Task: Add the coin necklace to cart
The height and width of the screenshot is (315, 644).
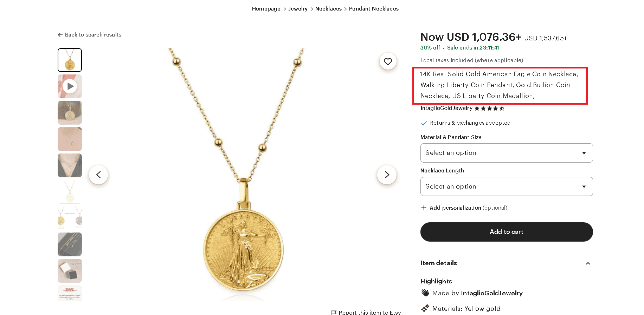Action: [x=506, y=232]
